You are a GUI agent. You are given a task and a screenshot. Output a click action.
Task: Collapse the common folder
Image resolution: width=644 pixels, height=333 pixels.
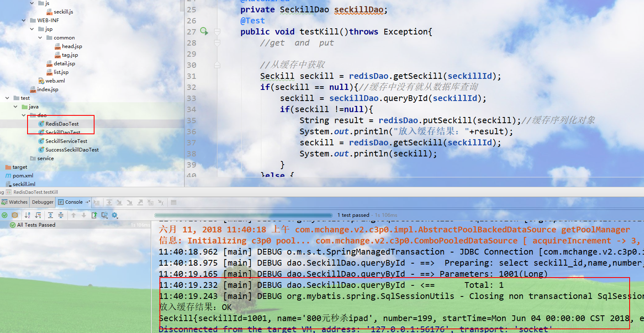pos(40,38)
